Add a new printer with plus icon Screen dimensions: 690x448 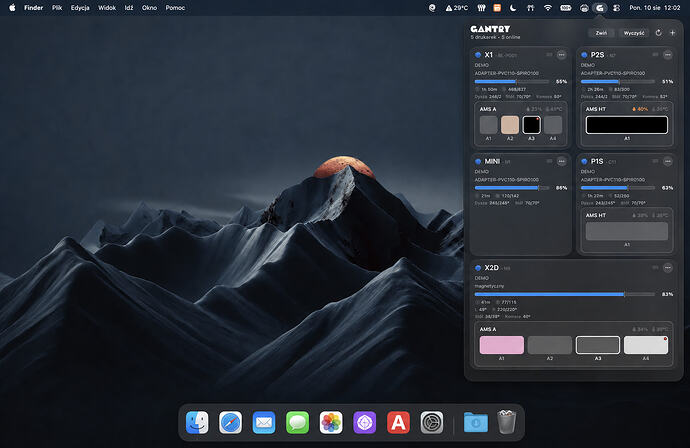click(x=672, y=33)
